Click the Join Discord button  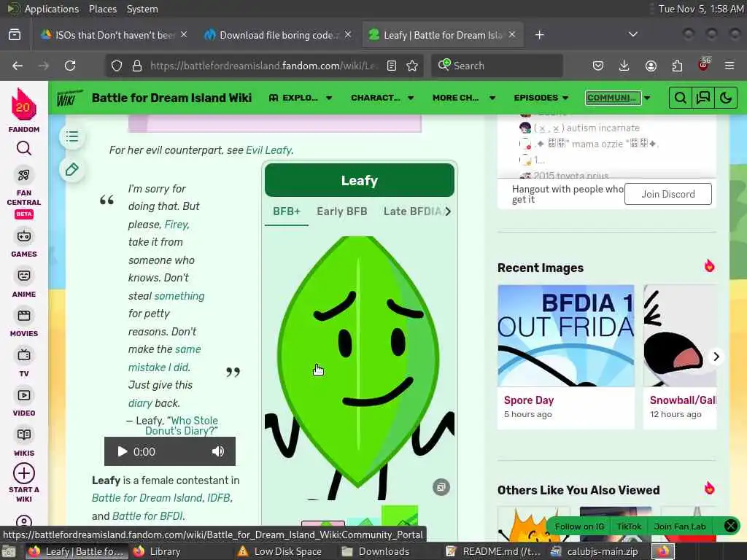pyautogui.click(x=668, y=194)
